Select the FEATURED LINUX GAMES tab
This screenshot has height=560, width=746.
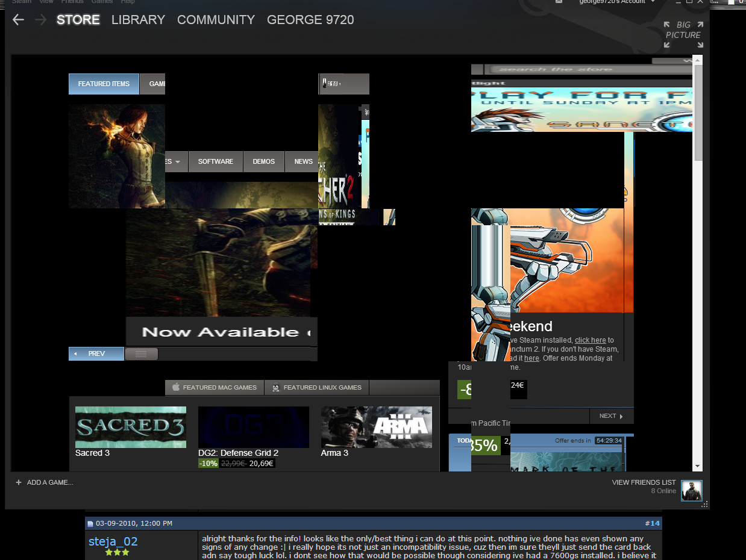(x=317, y=387)
